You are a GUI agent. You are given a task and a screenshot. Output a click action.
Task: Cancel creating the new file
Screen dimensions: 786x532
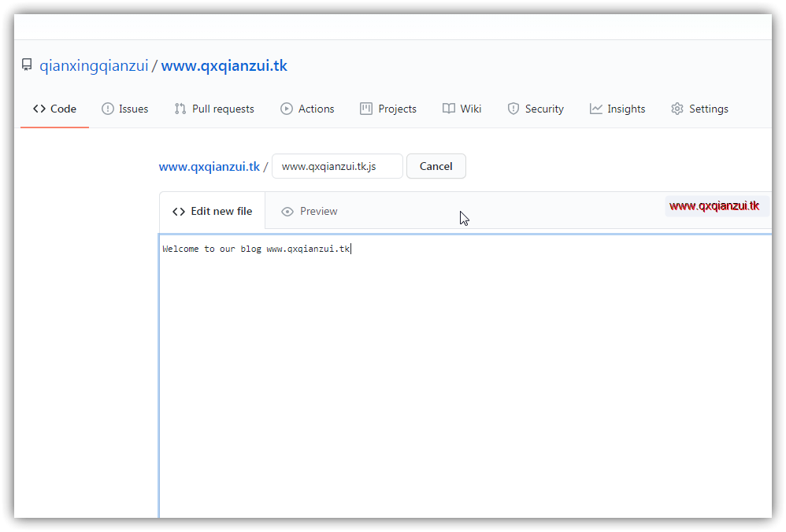click(436, 166)
